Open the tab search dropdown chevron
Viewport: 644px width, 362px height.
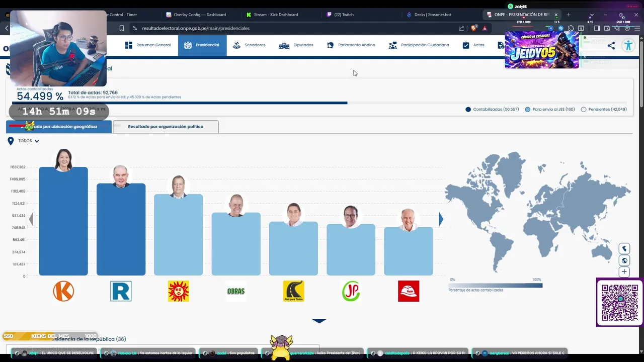[x=592, y=15]
